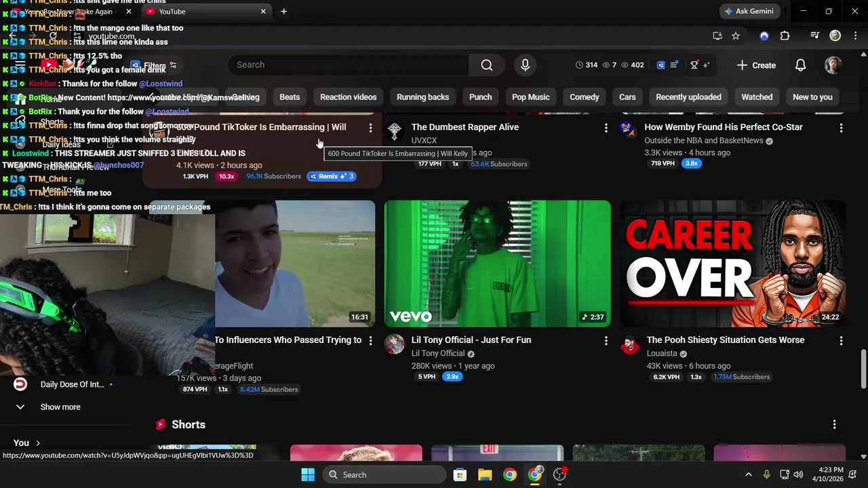The height and width of the screenshot is (488, 868).
Task: Open options for The Dumbest Rapper Alive
Action: pyautogui.click(x=606, y=127)
